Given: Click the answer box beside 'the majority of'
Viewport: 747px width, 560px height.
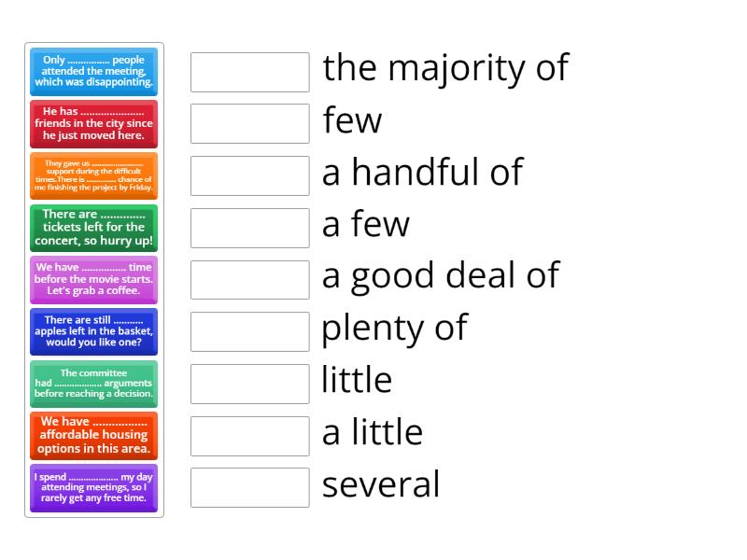Looking at the screenshot, I should tap(248, 70).
